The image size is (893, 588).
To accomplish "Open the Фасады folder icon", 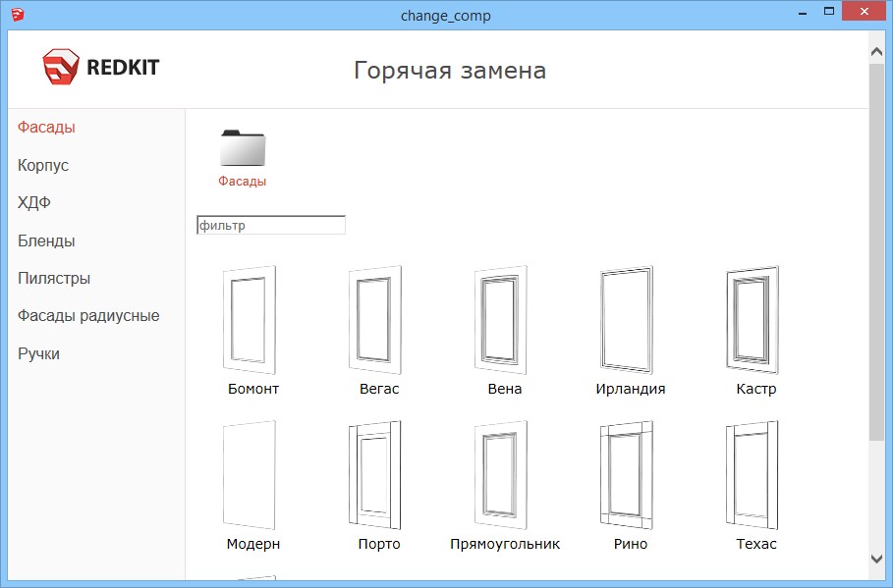I will (x=241, y=149).
